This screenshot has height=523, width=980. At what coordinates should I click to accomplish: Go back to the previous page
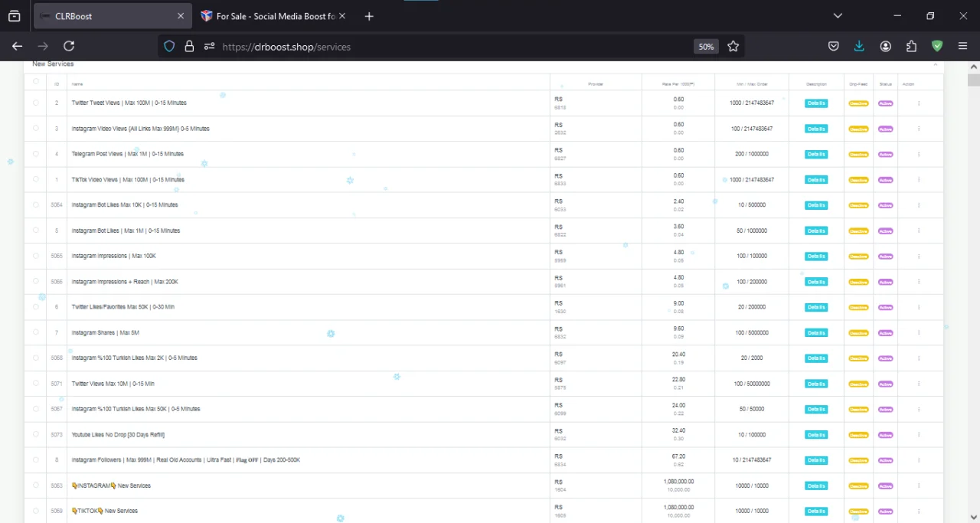coord(17,47)
